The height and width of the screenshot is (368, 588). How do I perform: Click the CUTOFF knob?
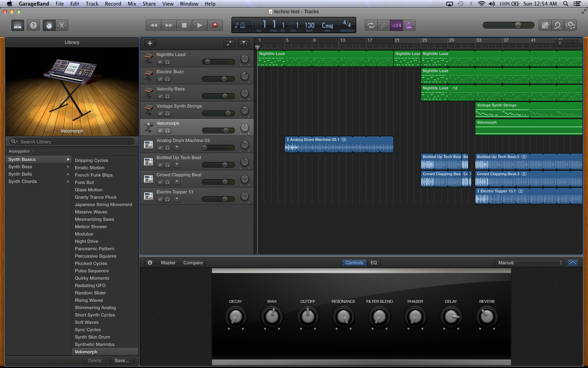coord(308,317)
